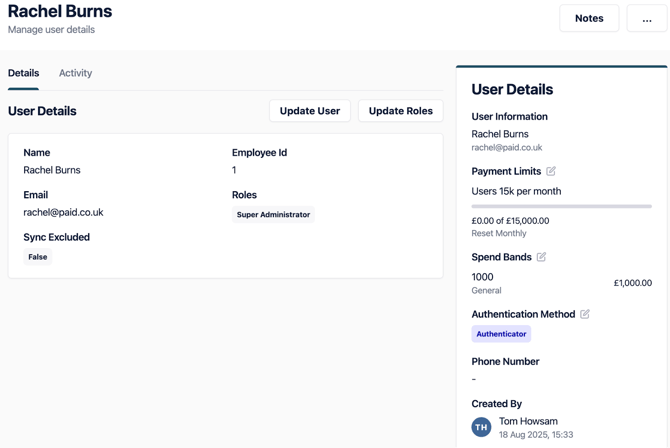
Task: Click the Update Roles button
Action: 400,111
